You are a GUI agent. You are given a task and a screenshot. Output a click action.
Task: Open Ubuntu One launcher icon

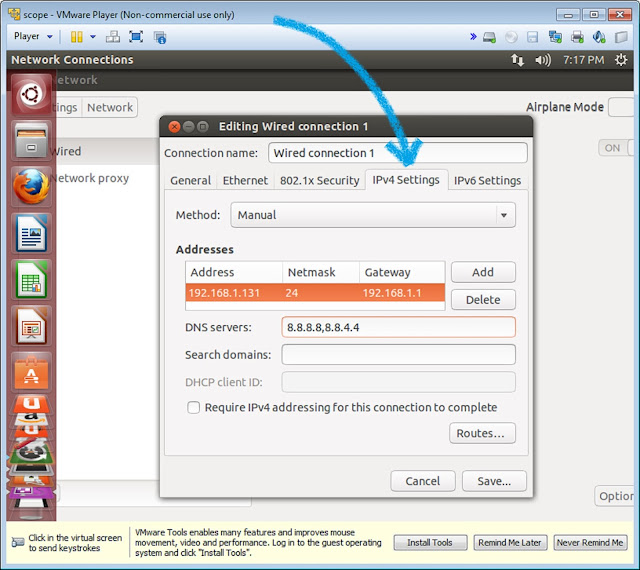[31, 404]
